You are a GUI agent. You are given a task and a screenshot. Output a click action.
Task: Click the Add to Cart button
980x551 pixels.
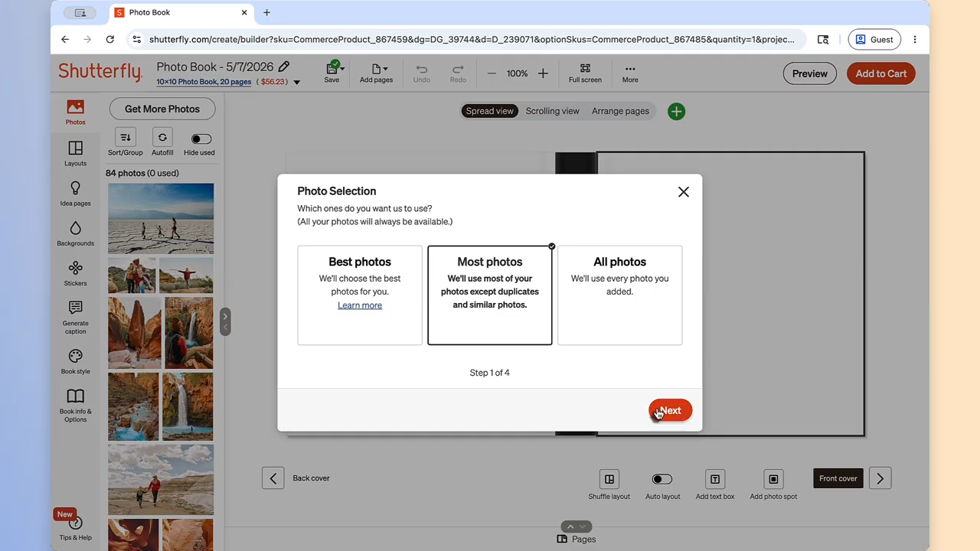pos(881,73)
